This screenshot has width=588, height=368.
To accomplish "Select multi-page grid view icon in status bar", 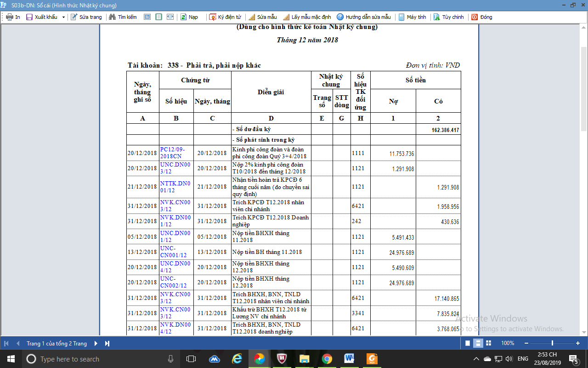I will coord(488,343).
